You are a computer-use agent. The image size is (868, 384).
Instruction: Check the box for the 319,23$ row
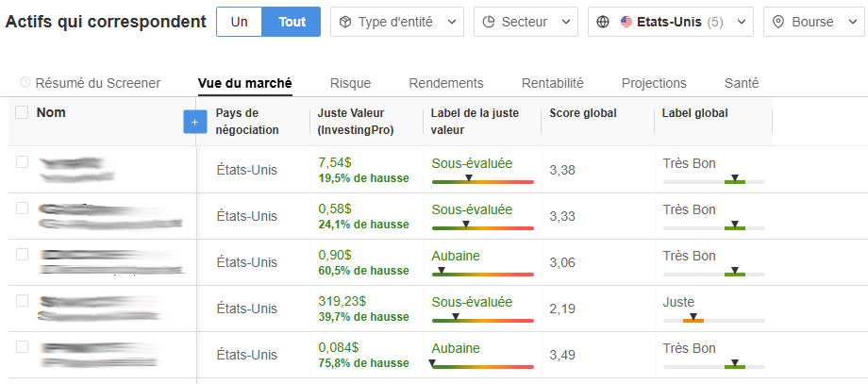coord(22,300)
